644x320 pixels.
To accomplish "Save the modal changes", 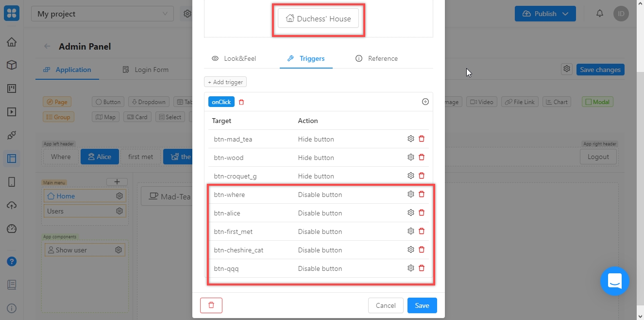I will (x=422, y=305).
